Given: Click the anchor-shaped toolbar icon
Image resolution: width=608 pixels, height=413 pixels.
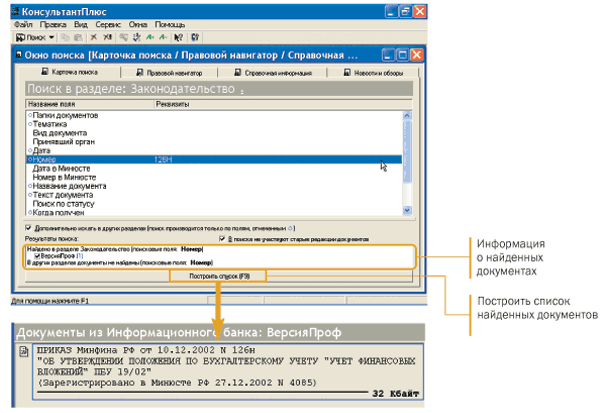Looking at the screenshot, I should 136,37.
